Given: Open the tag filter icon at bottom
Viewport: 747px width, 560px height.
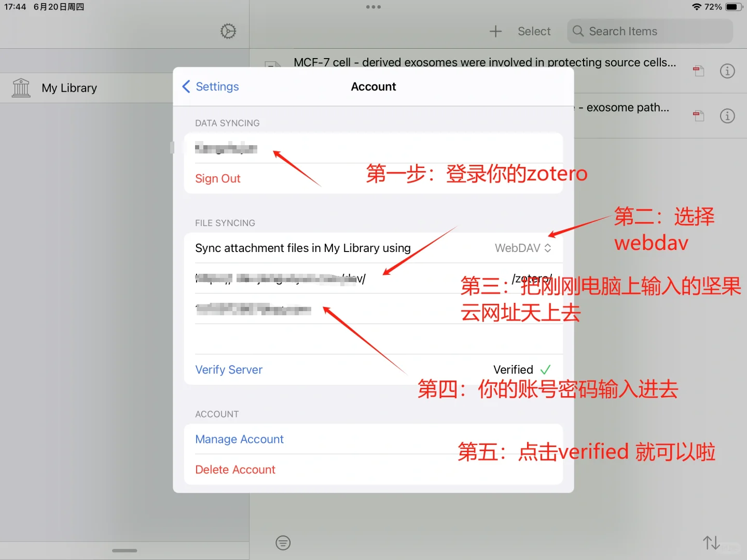Looking at the screenshot, I should (x=283, y=543).
